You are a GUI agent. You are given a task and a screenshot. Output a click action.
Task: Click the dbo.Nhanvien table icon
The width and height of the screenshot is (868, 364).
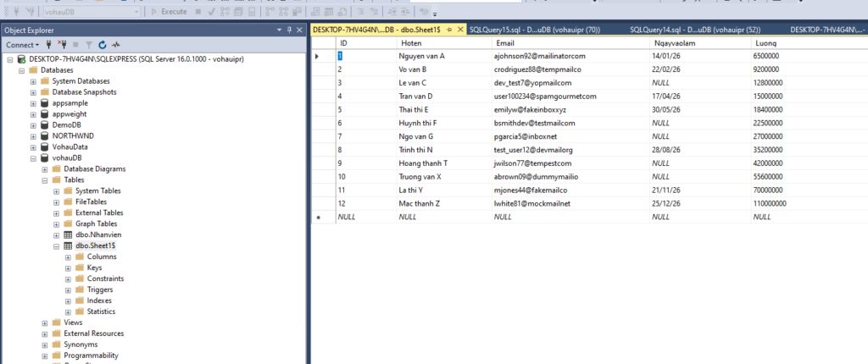click(x=68, y=234)
